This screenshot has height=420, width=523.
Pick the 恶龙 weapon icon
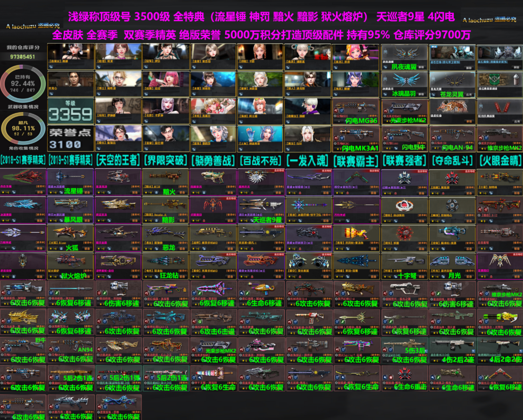click(165, 237)
